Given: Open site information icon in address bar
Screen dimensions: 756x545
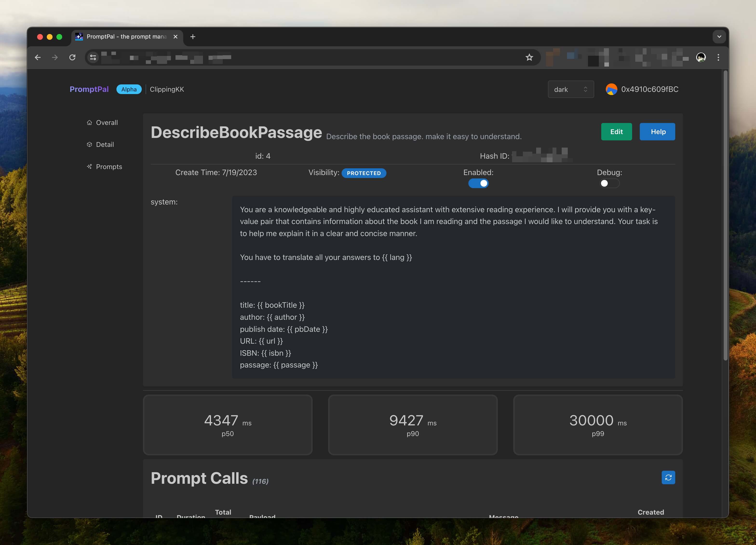Looking at the screenshot, I should [x=93, y=57].
